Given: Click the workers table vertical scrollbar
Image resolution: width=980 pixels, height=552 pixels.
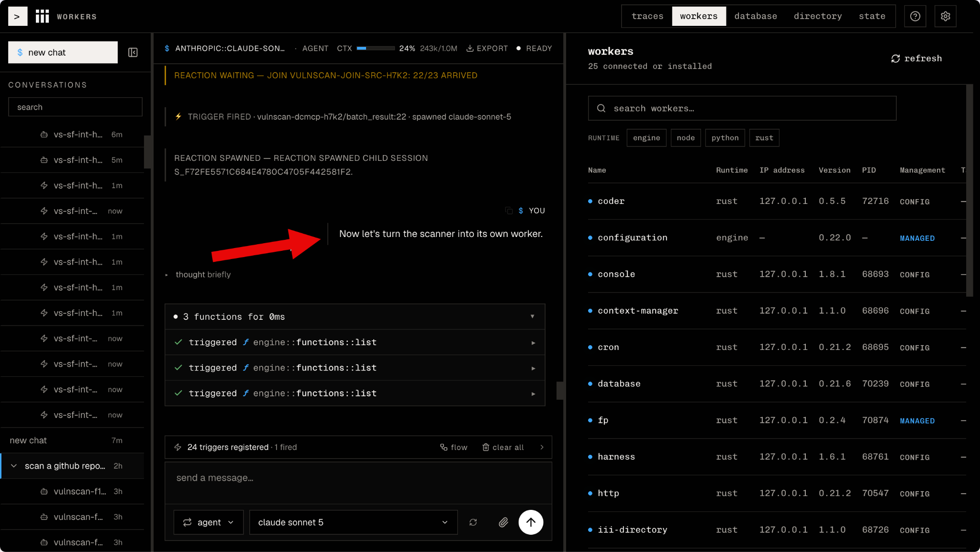Looking at the screenshot, I should coord(969,191).
